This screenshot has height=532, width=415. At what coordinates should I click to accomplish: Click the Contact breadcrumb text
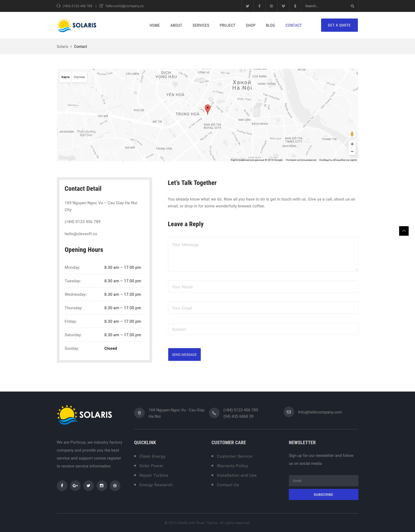pos(80,47)
